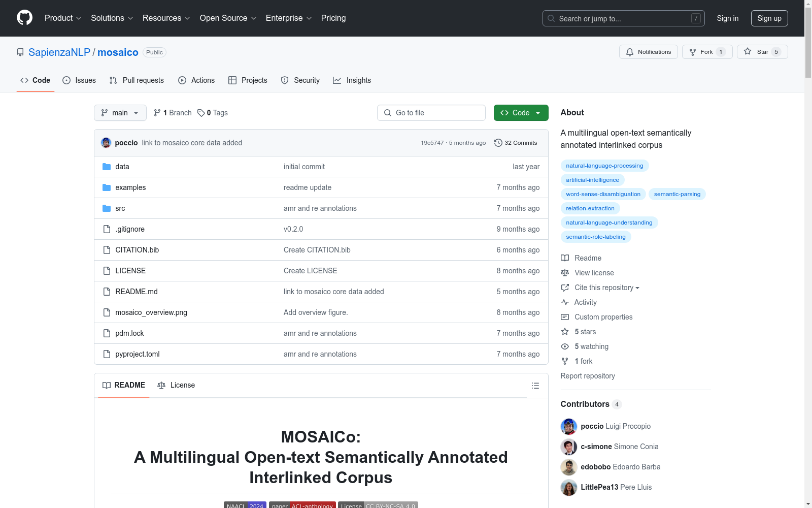Screen dimensions: 812x508
Task: Open the README.md file
Action: tap(137, 292)
